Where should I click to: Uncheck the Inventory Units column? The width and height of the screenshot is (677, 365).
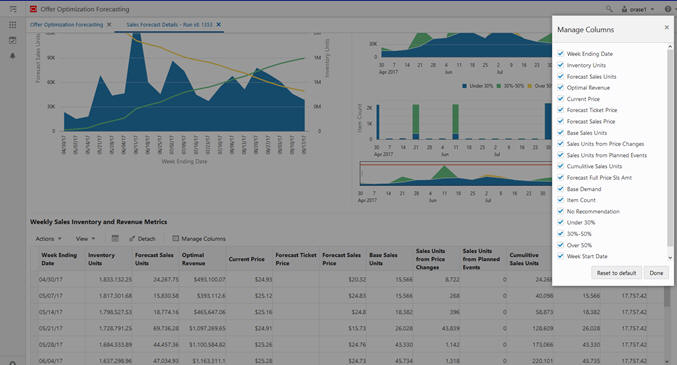click(560, 65)
